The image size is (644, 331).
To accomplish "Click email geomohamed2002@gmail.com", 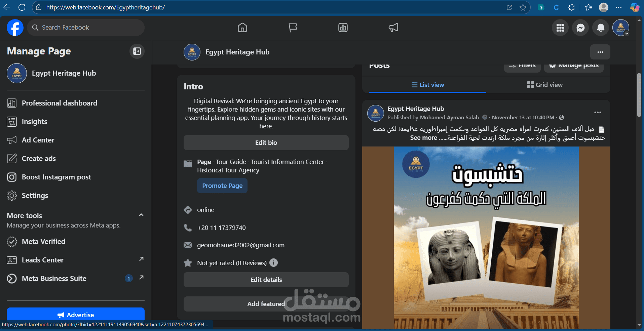I will pyautogui.click(x=241, y=245).
